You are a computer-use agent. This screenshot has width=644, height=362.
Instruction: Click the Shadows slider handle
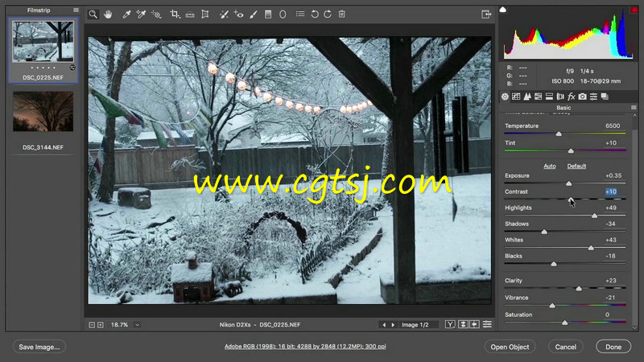click(x=544, y=232)
